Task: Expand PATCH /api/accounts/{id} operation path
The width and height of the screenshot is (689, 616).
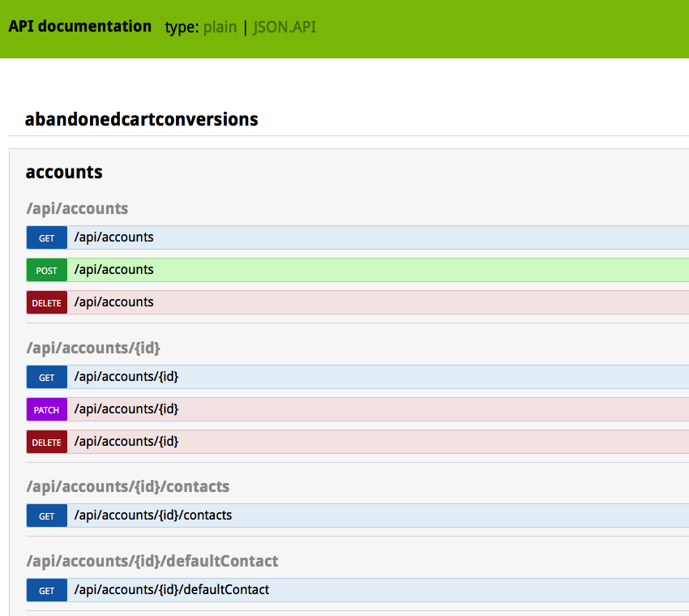Action: point(126,409)
